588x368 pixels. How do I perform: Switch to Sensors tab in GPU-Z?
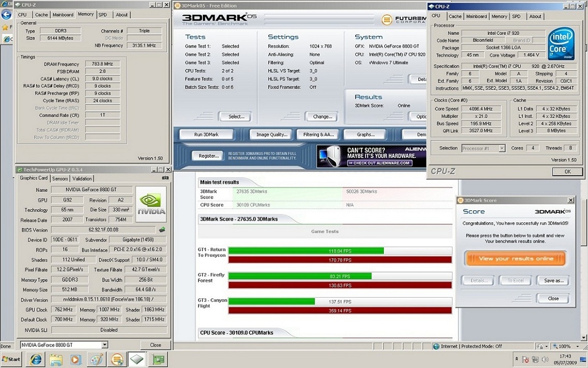[60, 179]
